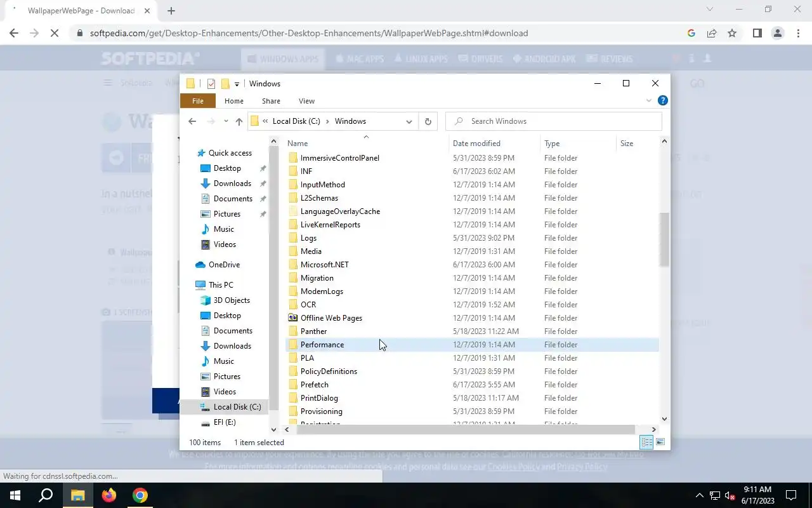Click the file list vertical scrollbar

(x=664, y=239)
